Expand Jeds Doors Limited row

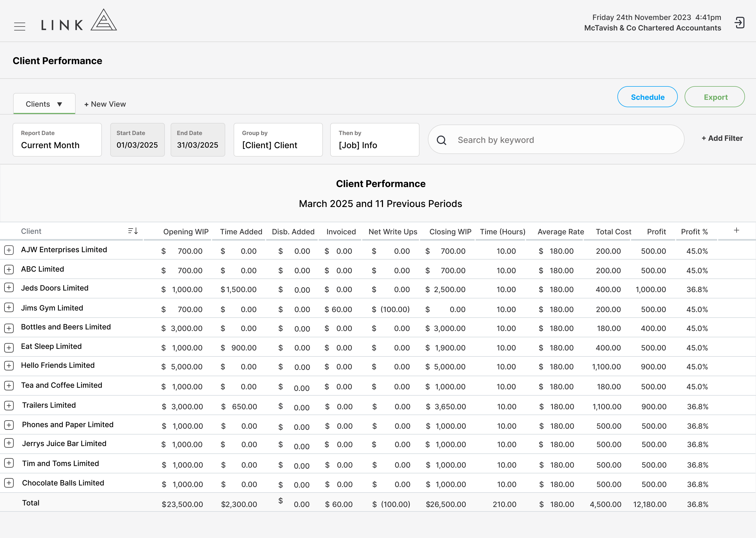9,287
